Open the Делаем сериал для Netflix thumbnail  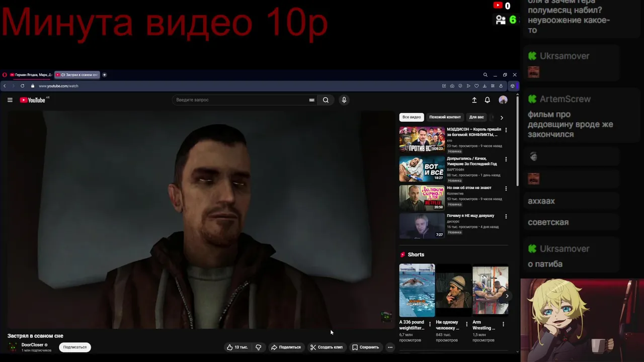[422, 198]
